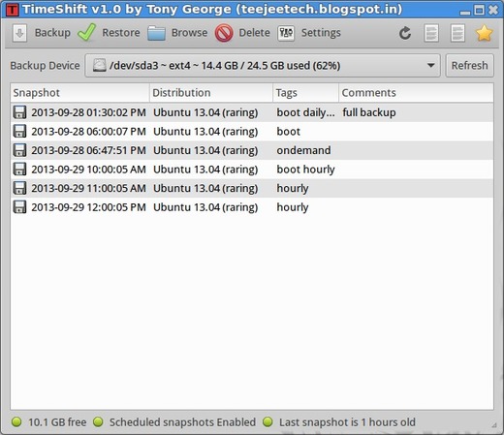Screen dimensions: 504x435
Task: Sort by the Distribution column header
Action: point(211,93)
